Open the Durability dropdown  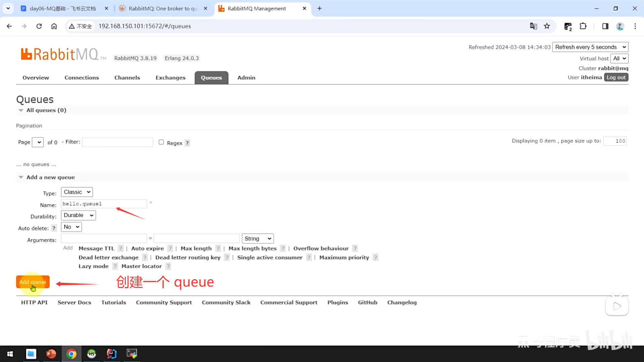78,215
